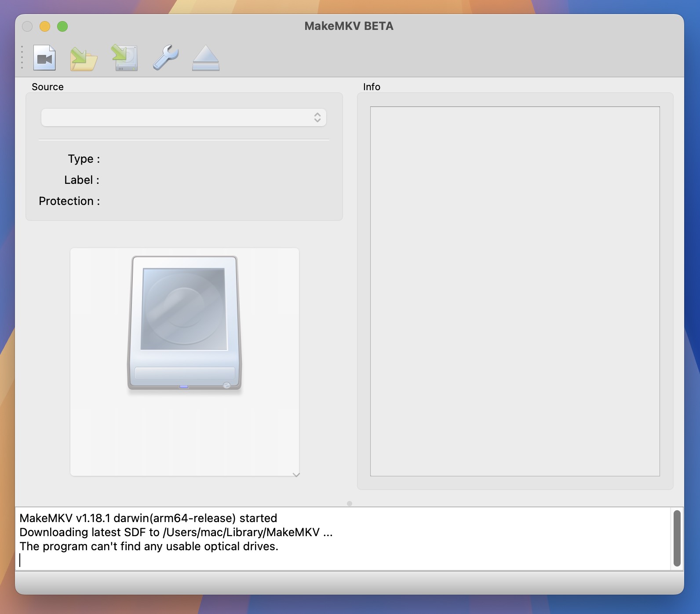Image resolution: width=700 pixels, height=614 pixels.
Task: Click the small chevron below the drive image
Action: tap(296, 475)
